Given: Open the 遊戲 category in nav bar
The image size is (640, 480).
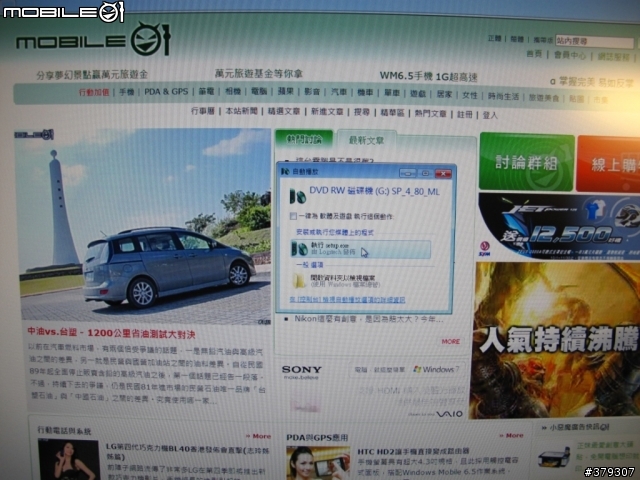Looking at the screenshot, I should (418, 94).
